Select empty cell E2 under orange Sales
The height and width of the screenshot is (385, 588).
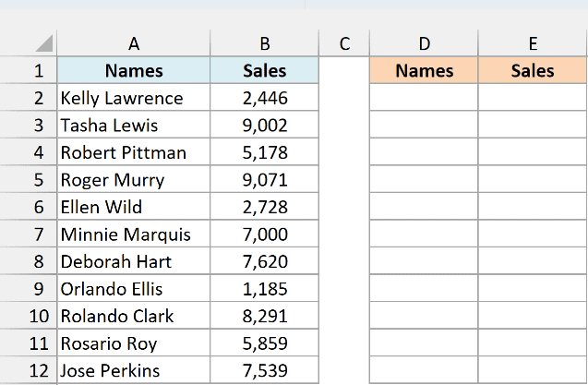coord(533,98)
